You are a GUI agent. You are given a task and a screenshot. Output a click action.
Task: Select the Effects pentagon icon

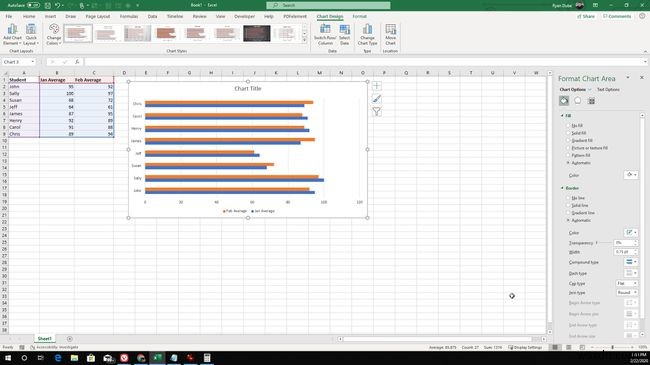click(x=577, y=101)
